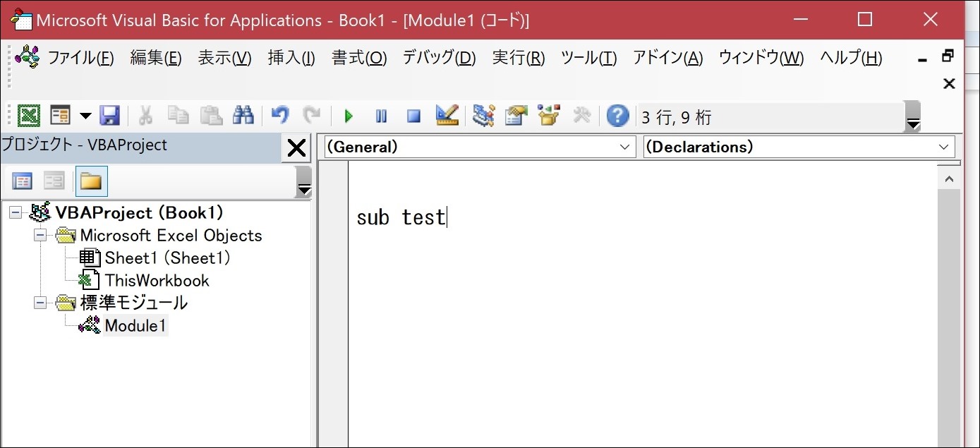Screen dimensions: 980x448
Task: Open project pane toolbar options arrow
Action: (304, 181)
